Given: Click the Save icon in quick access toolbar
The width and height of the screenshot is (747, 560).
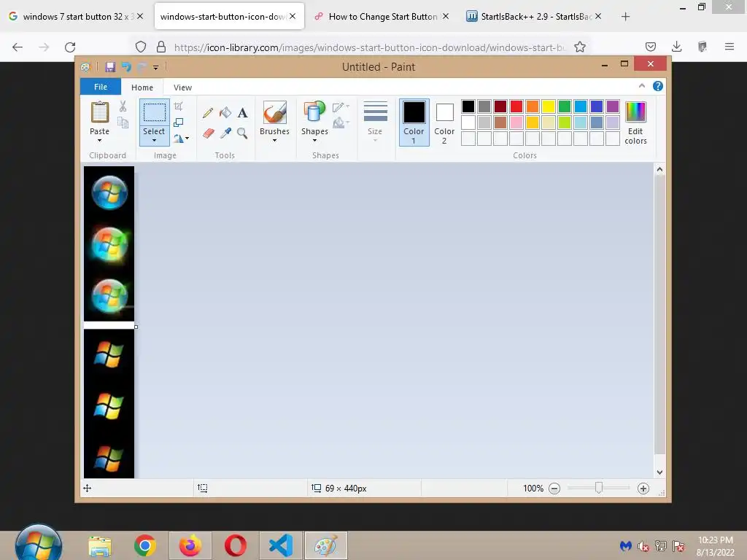Looking at the screenshot, I should coord(110,67).
